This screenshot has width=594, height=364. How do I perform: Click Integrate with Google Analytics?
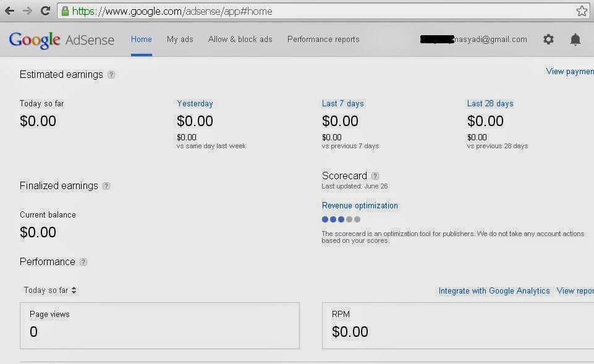[x=493, y=290]
